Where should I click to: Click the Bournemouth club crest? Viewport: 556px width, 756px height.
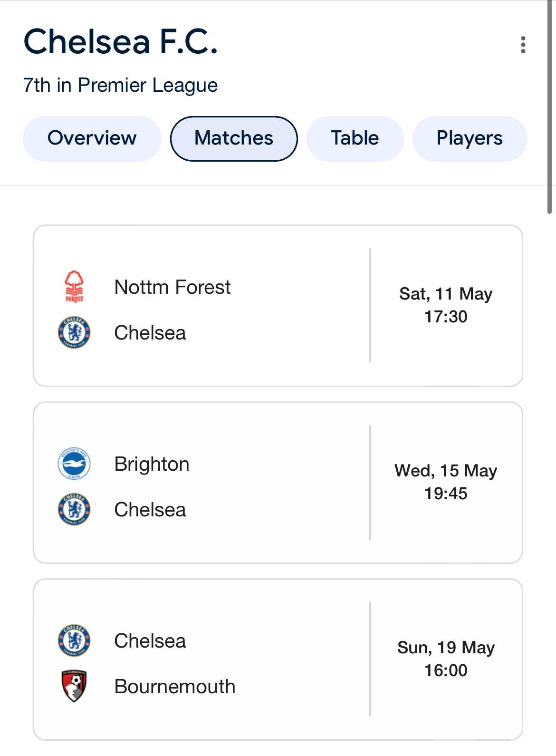74,686
